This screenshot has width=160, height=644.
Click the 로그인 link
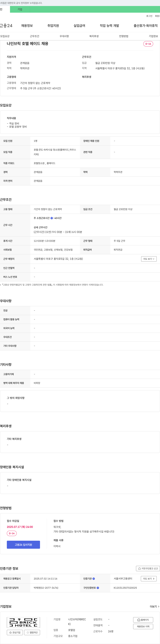[149, 16]
